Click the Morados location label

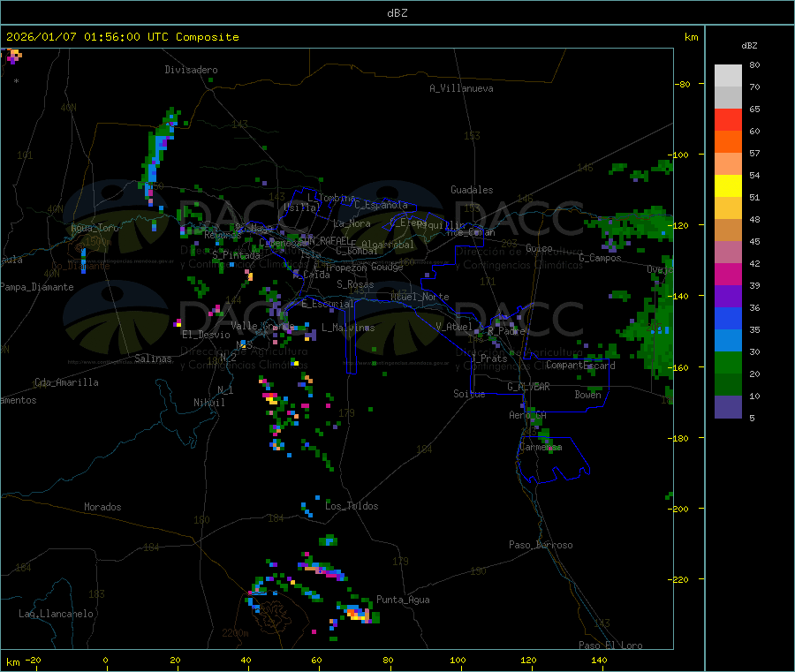(103, 507)
